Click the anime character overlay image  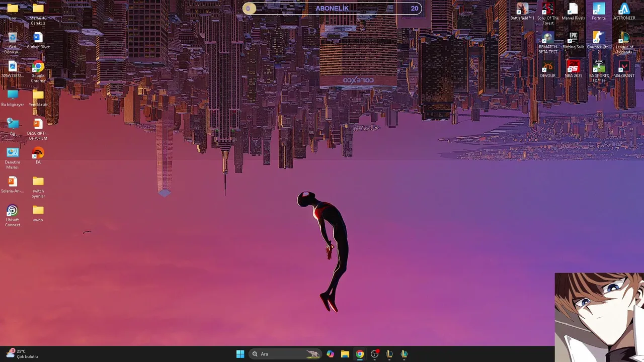coord(599,317)
